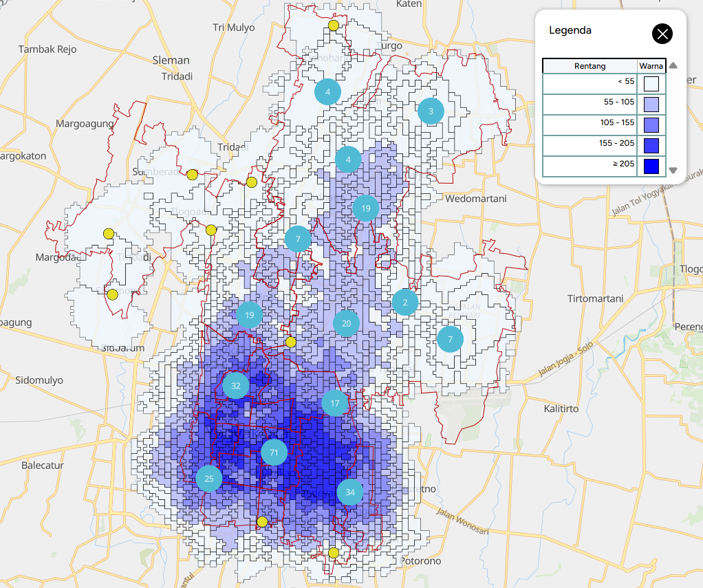703x588 pixels.
Task: Click the "Legenda" panel title
Action: [x=570, y=30]
